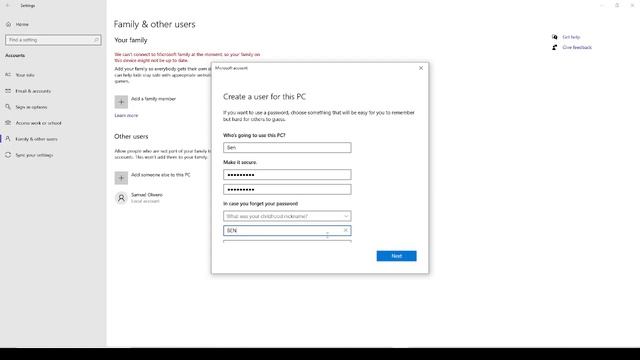640x360 pixels.
Task: Click the Your info person icon
Action: tap(8, 75)
